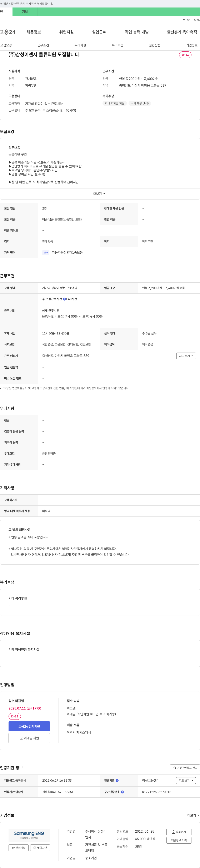Open the 실업급여 menu
This screenshot has height=868, width=200.
(99, 32)
